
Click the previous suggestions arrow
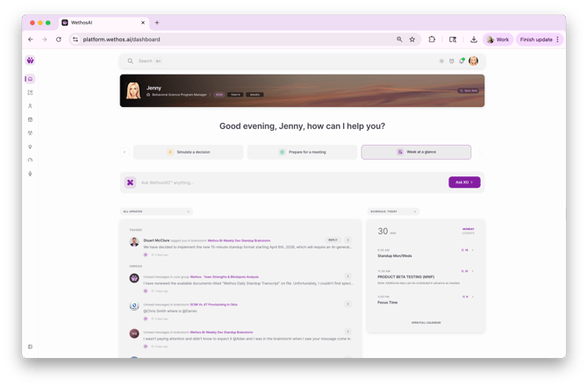[125, 152]
